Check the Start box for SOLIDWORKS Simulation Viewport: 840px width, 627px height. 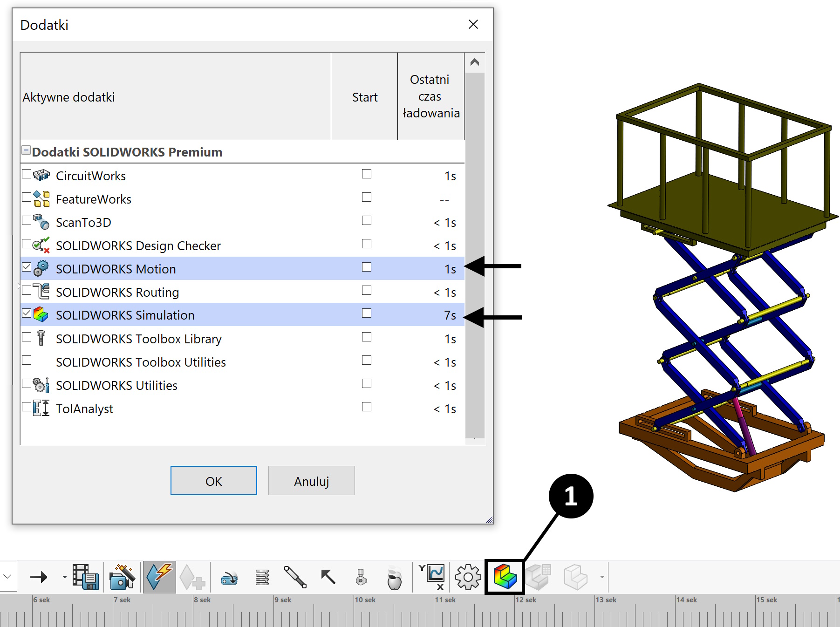[x=367, y=313]
